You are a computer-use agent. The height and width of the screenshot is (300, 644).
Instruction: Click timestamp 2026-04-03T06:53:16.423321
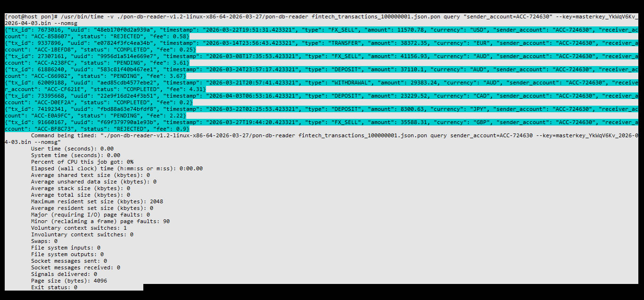pos(253,96)
